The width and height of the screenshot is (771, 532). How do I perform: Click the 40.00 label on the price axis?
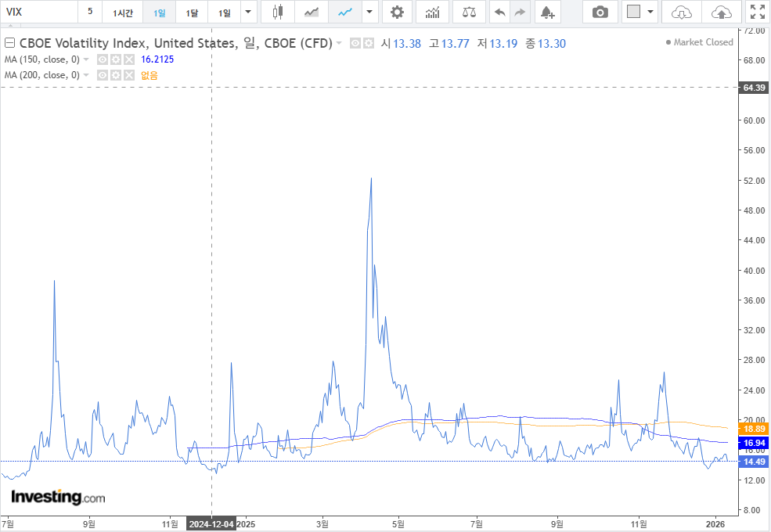(754, 271)
